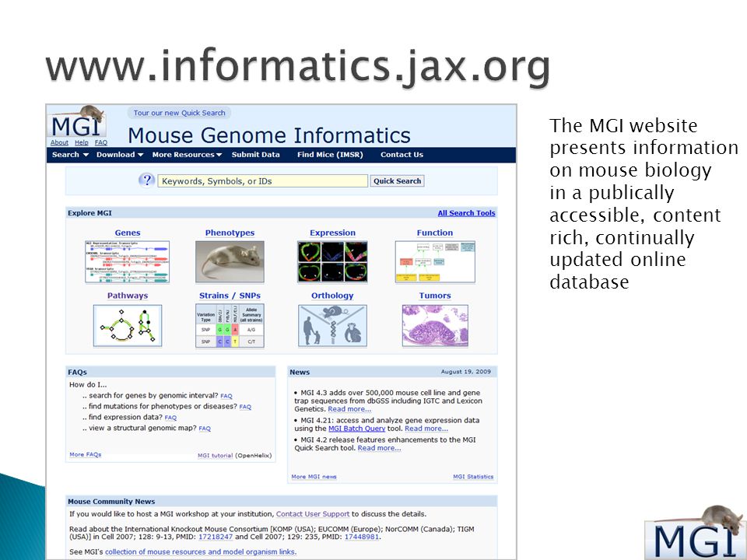Expand the More Resources dropdown menu
The image size is (747, 560).
point(187,155)
